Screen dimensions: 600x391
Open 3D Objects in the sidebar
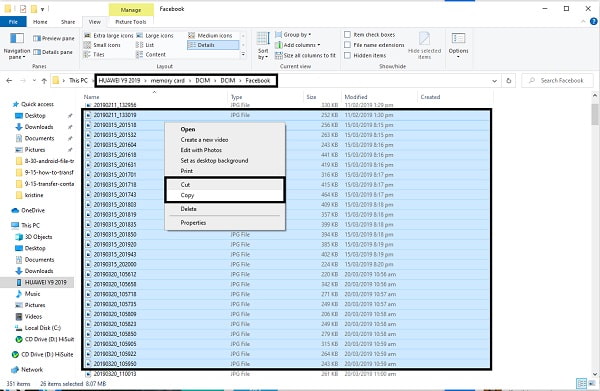[x=34, y=237]
